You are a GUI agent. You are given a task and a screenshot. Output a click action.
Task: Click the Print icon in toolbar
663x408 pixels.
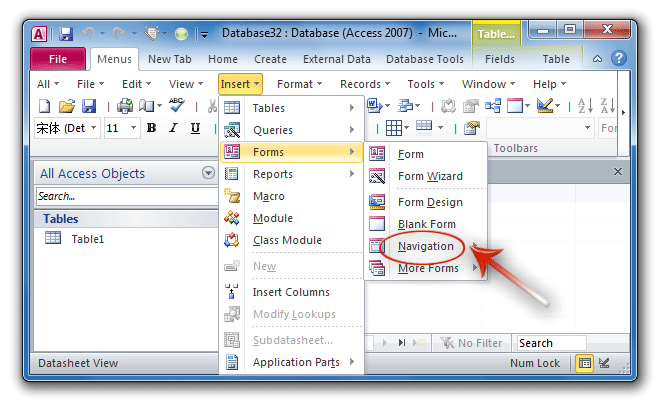pyautogui.click(x=125, y=106)
